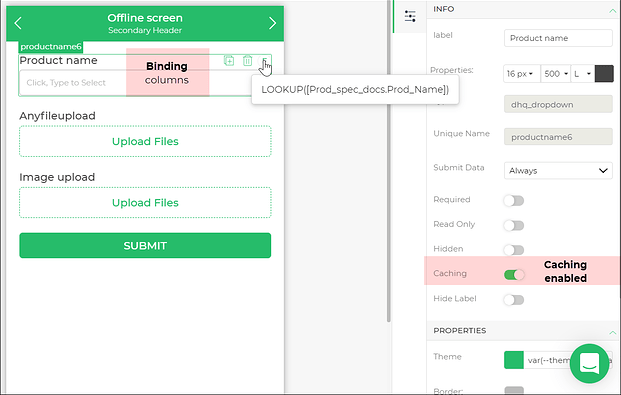The height and width of the screenshot is (395, 621).
Task: Toggle the Required switch
Action: tap(514, 200)
